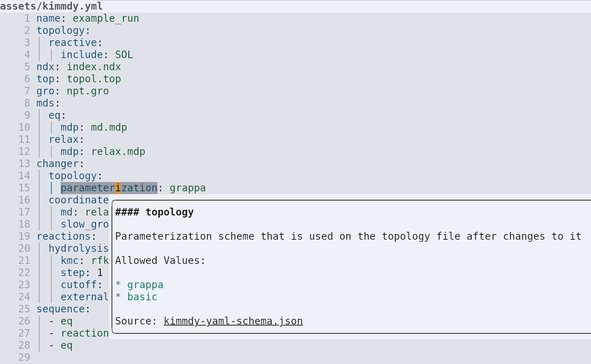The image size is (591, 364).
Task: Open the kimmdy-yaml-schema.json source link
Action: 233,321
